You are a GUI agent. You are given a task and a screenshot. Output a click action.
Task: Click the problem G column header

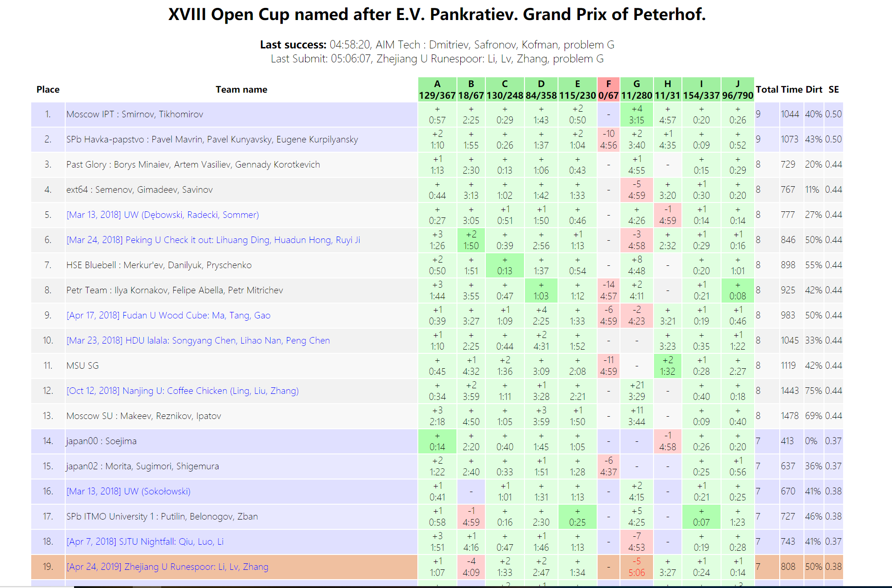(636, 89)
